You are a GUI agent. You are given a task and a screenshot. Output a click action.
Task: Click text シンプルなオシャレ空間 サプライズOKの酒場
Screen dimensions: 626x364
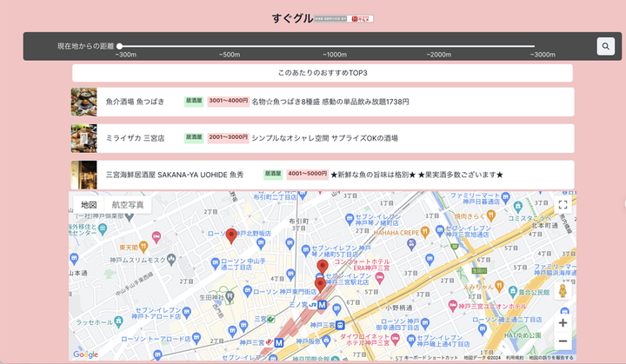(x=324, y=138)
